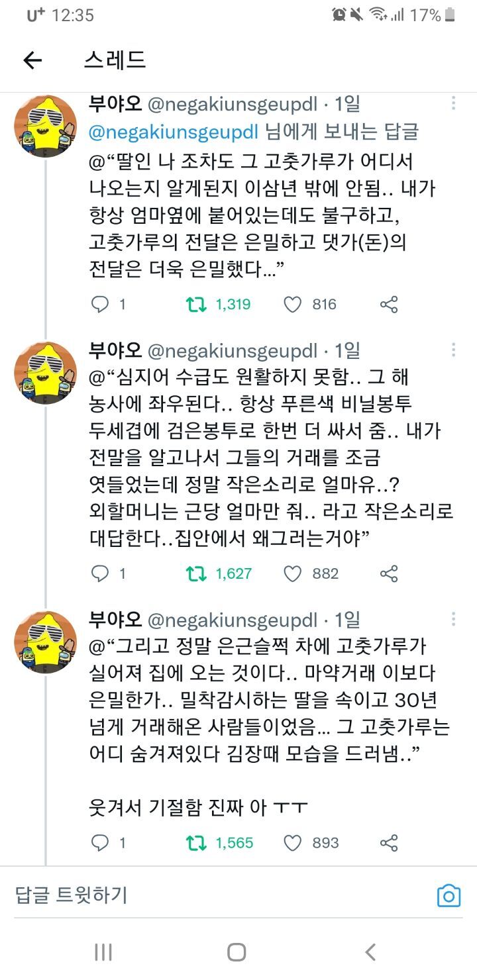Like the tweet with 893 likes

(292, 843)
